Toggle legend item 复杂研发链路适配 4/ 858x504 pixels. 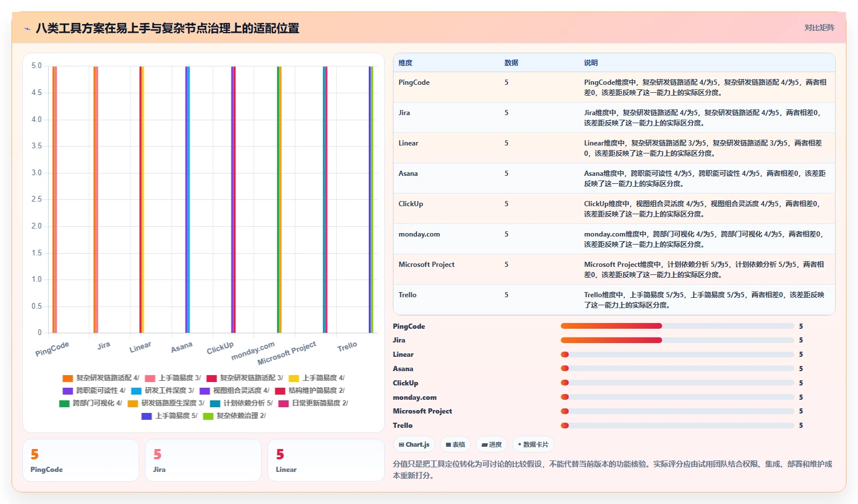click(x=101, y=378)
